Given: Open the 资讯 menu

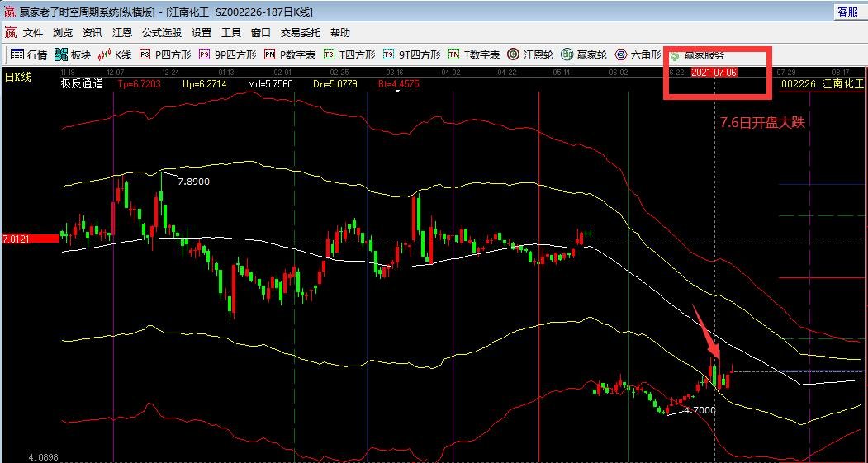Looking at the screenshot, I should pyautogui.click(x=92, y=33).
